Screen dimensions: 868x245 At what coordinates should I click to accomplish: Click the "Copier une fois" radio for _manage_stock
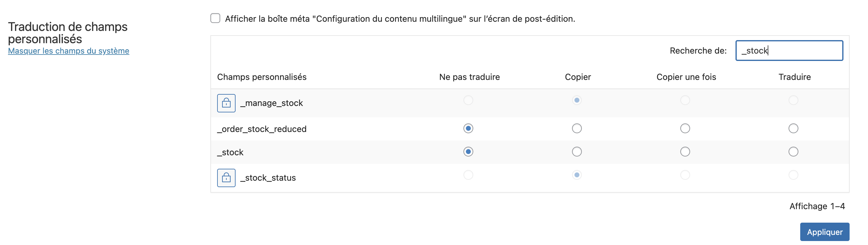(685, 100)
